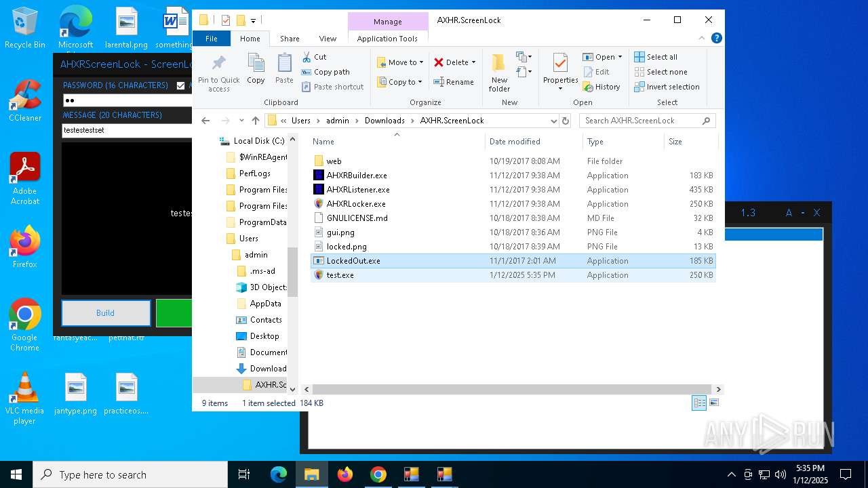Click the admin breadcrumb in address bar
Screen dimensions: 868x488
(338, 121)
